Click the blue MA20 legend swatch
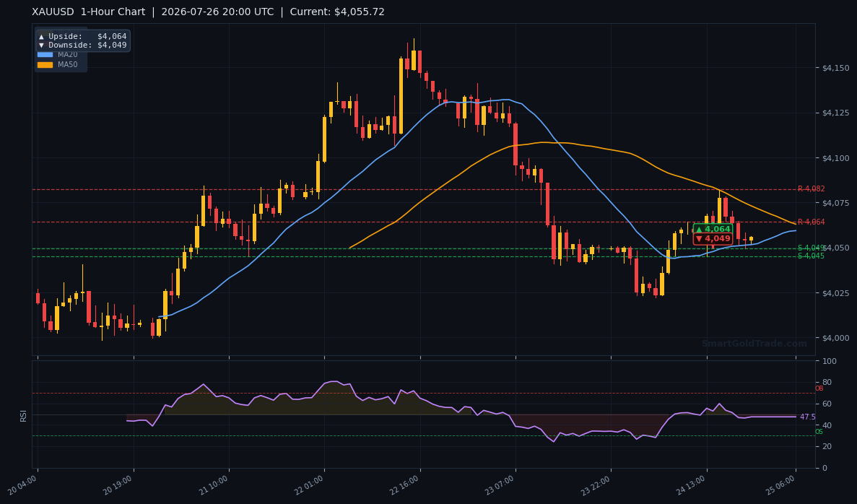The image size is (857, 504). point(45,55)
